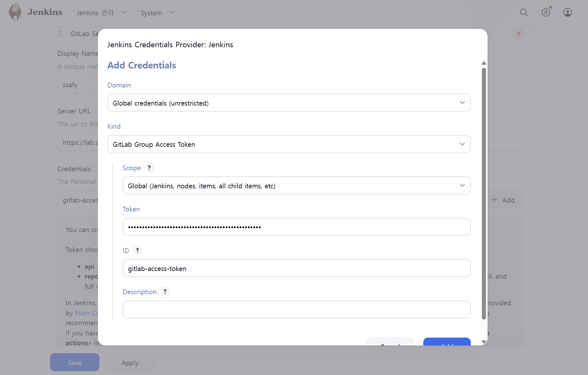Click the Apply button on System page
The image size is (588, 375).
130,362
